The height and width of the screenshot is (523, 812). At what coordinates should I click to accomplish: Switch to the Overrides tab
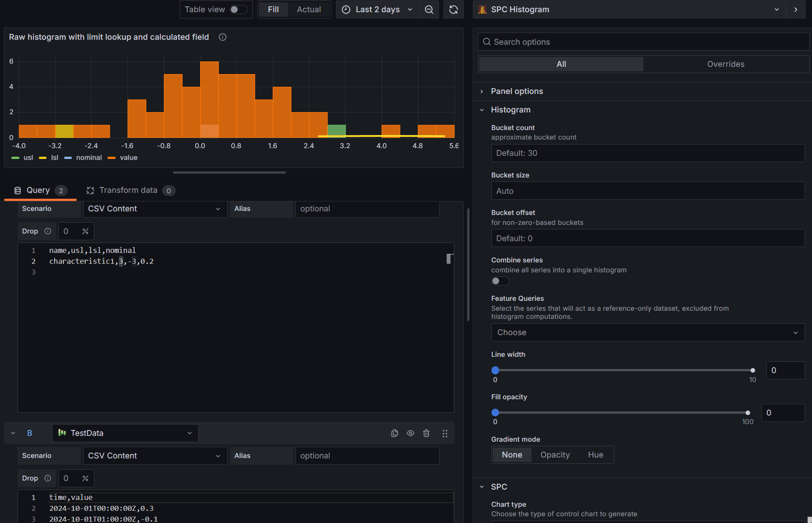tap(725, 64)
